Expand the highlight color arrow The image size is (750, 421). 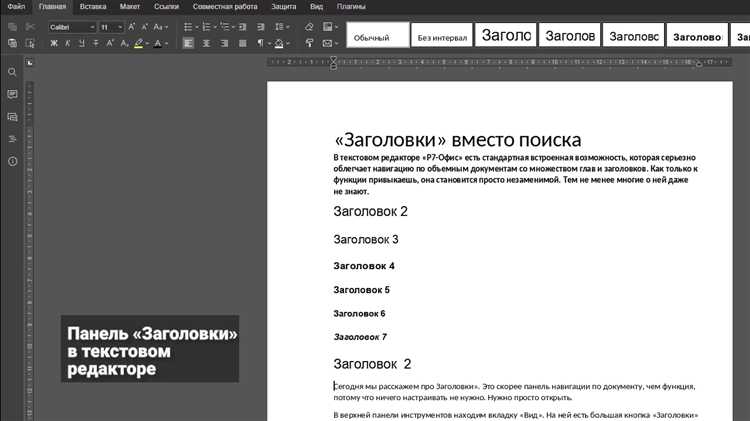click(x=147, y=44)
